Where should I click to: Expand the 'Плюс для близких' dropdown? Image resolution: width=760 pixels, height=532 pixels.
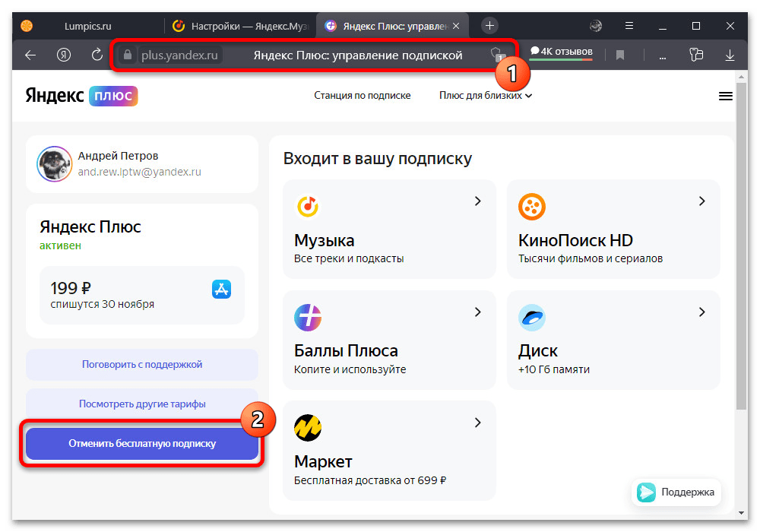[486, 96]
